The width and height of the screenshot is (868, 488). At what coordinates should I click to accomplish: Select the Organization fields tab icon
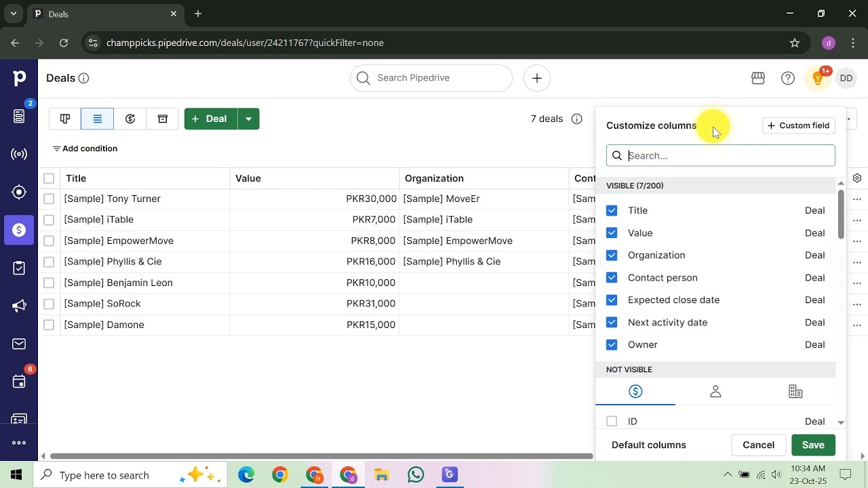click(x=795, y=392)
